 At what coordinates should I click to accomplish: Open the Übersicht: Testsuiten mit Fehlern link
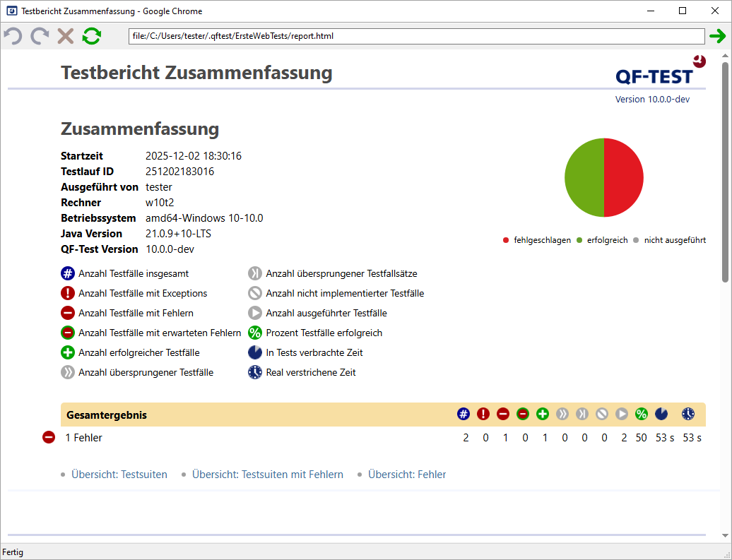click(267, 475)
